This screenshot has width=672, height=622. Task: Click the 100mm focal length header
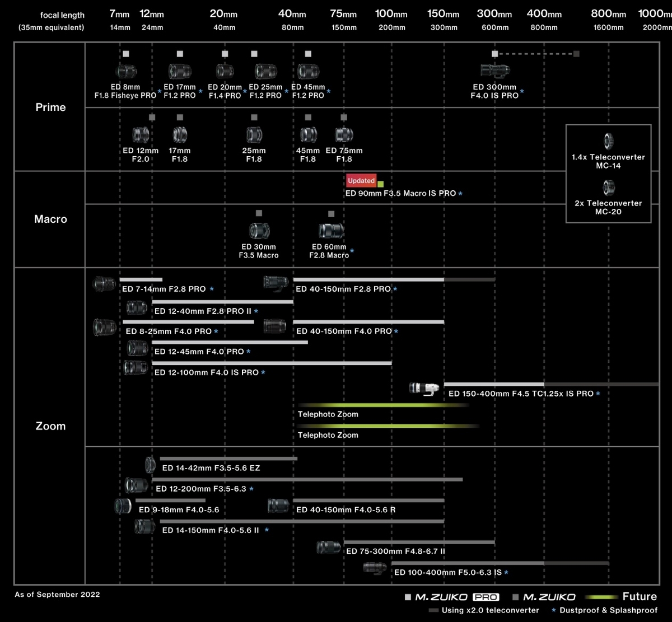[x=391, y=14]
